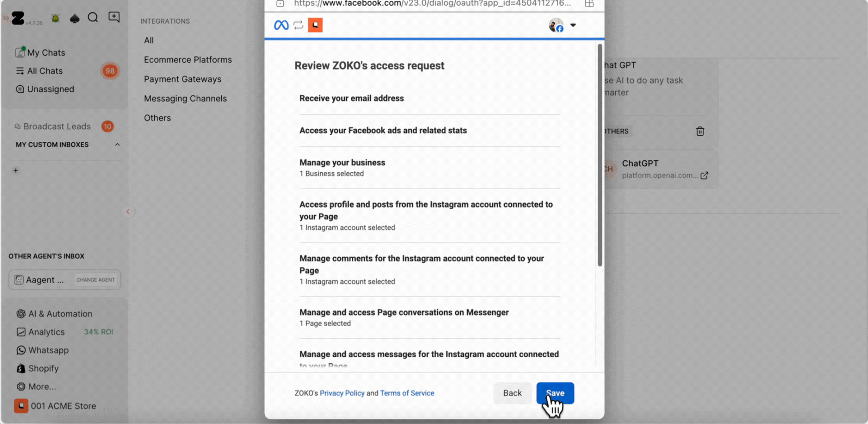Open AI & Automation section
The width and height of the screenshot is (868, 424).
[x=60, y=314]
